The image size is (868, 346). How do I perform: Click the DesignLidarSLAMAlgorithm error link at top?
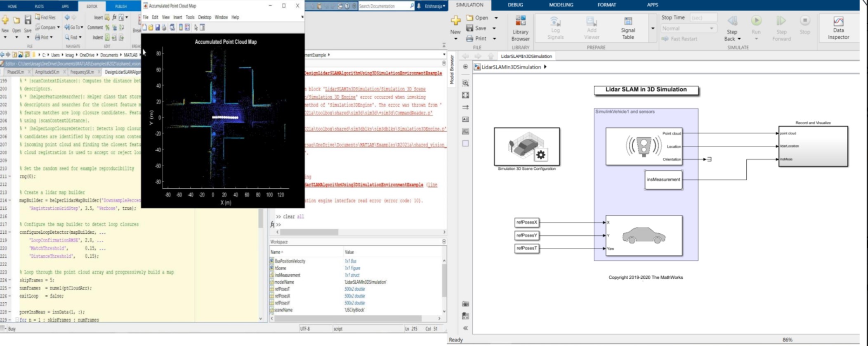(373, 73)
